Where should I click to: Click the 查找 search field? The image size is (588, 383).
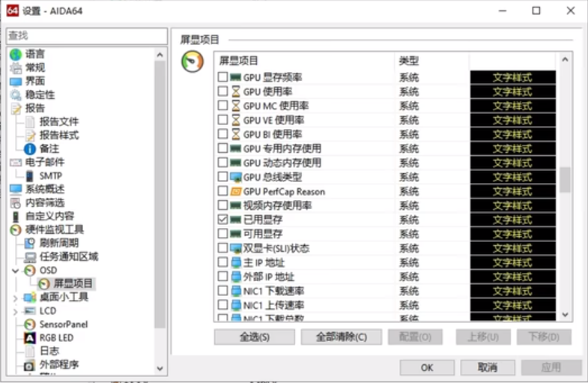[x=87, y=36]
